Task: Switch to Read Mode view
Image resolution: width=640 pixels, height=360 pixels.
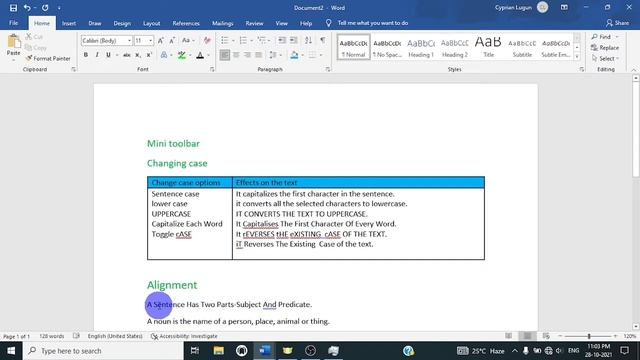Action: (509, 336)
